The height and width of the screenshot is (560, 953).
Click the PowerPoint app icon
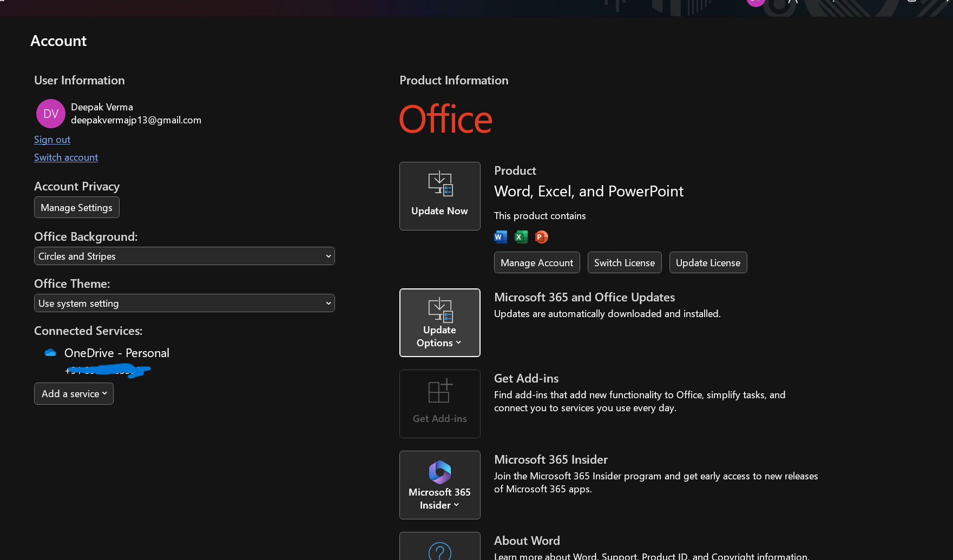click(x=541, y=236)
